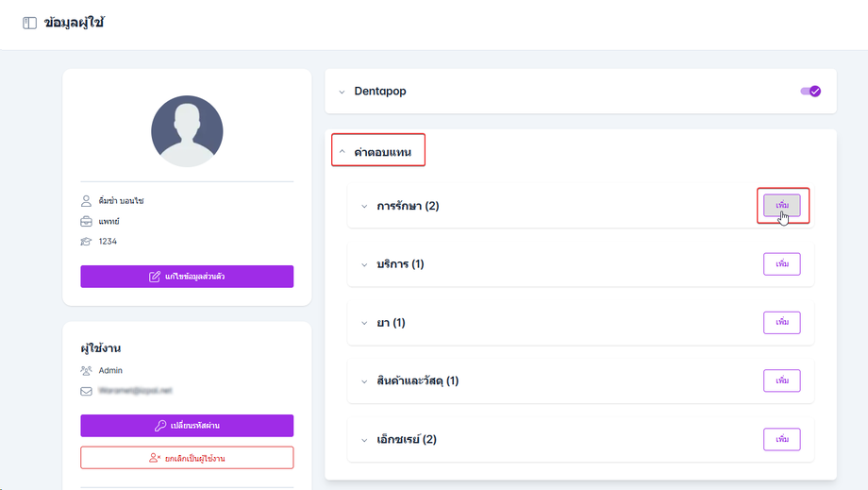Expand the บริการ (1) row
Image resolution: width=868 pixels, height=490 pixels.
(x=365, y=264)
